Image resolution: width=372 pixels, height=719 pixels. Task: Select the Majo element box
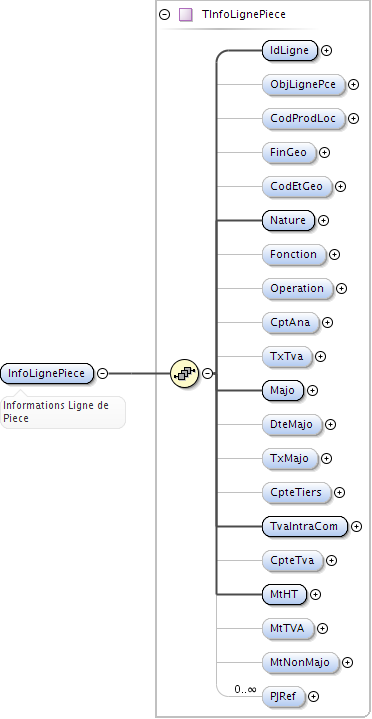coord(283,391)
